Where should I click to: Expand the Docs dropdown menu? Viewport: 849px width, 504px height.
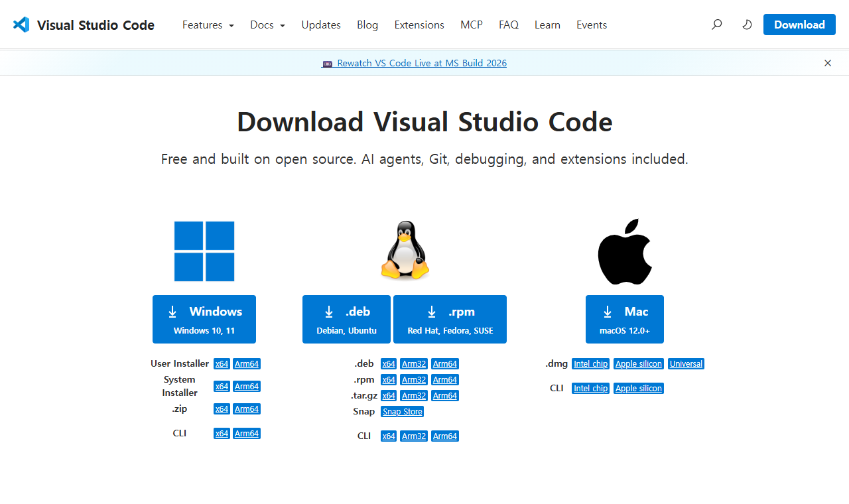[x=267, y=25]
